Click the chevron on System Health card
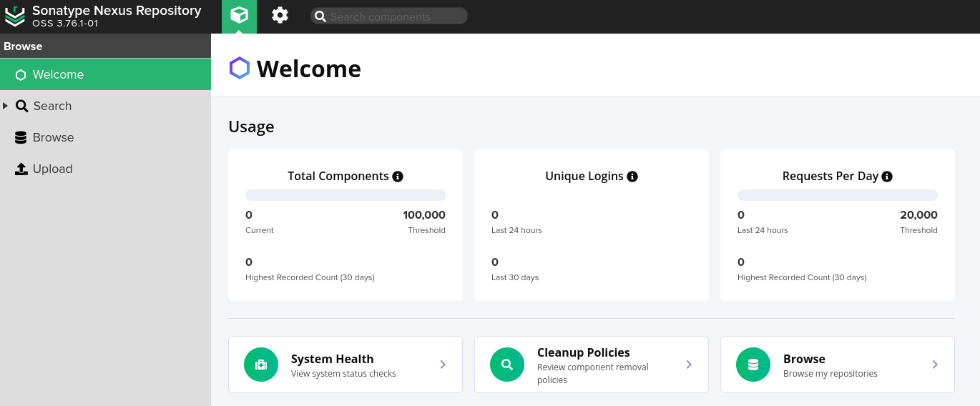 click(443, 365)
